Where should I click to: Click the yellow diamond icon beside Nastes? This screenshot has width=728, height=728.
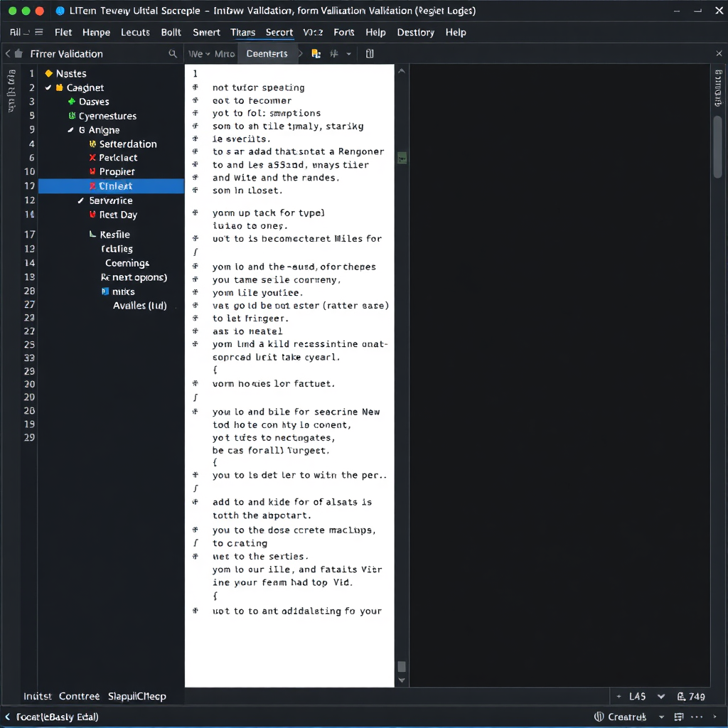(49, 73)
